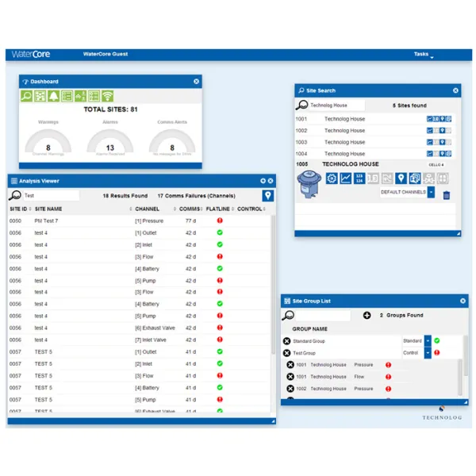Screen dimensions: 476x476
Task: Delete site 1005 using trash icon
Action: point(446,195)
